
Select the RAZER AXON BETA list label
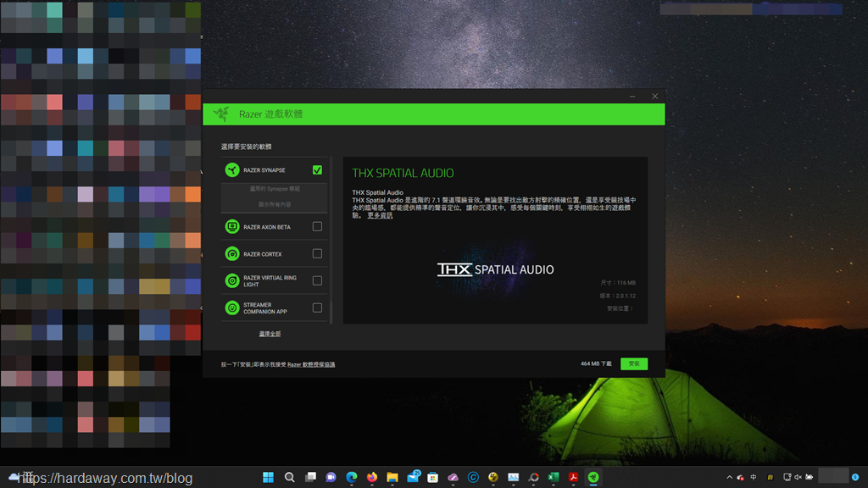[x=267, y=227]
